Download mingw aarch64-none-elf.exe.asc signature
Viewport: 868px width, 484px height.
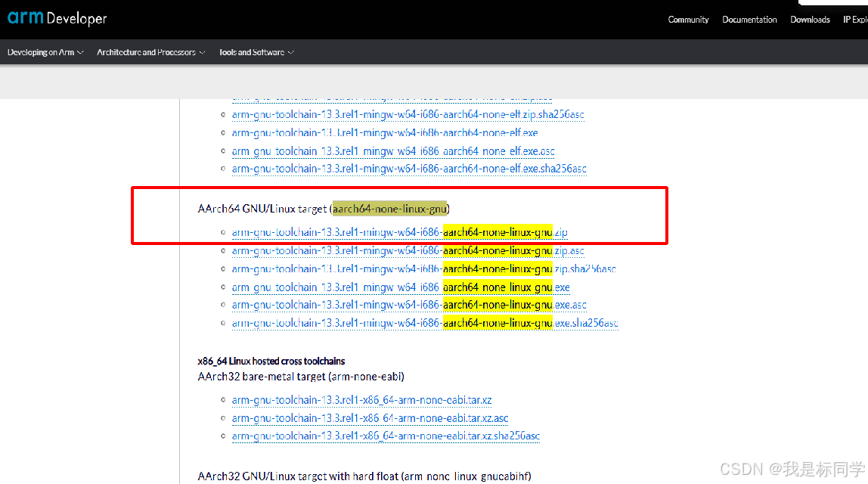coord(393,151)
